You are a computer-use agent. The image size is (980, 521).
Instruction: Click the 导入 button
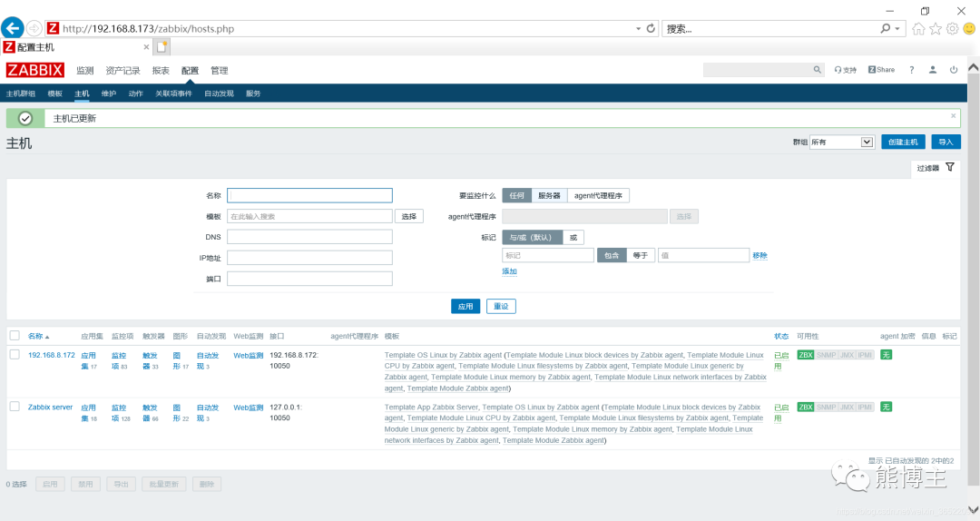click(946, 142)
